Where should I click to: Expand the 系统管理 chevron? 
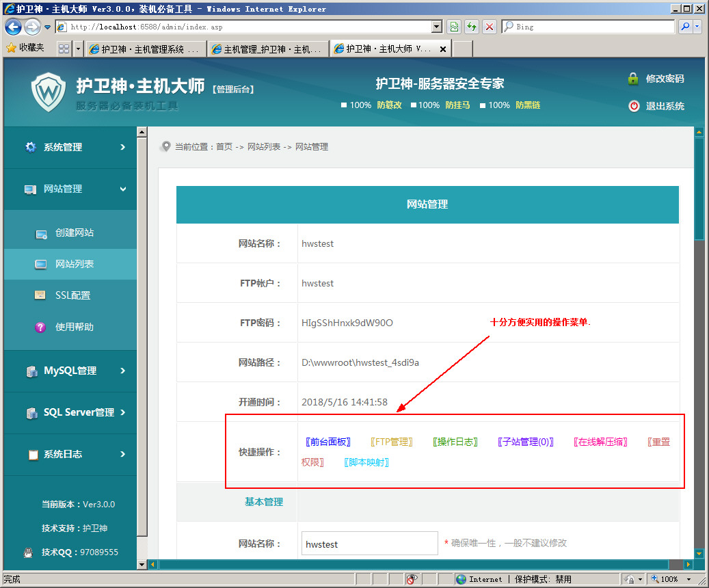tap(123, 147)
